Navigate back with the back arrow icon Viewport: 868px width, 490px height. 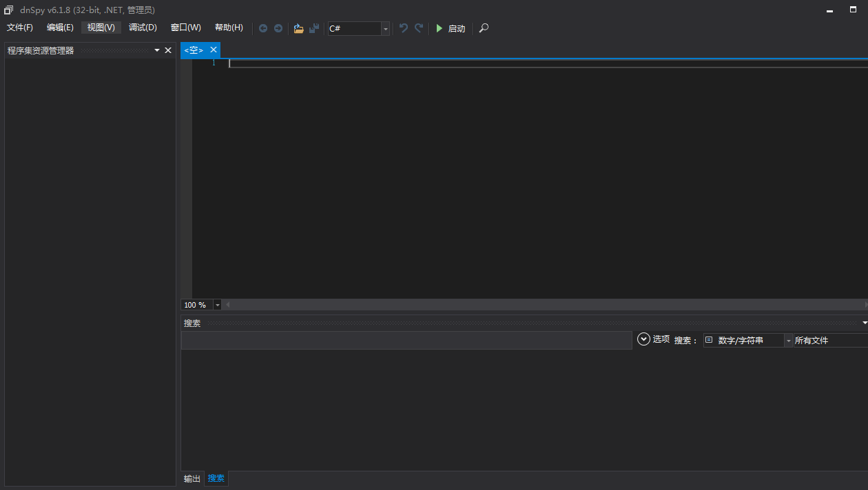point(263,28)
